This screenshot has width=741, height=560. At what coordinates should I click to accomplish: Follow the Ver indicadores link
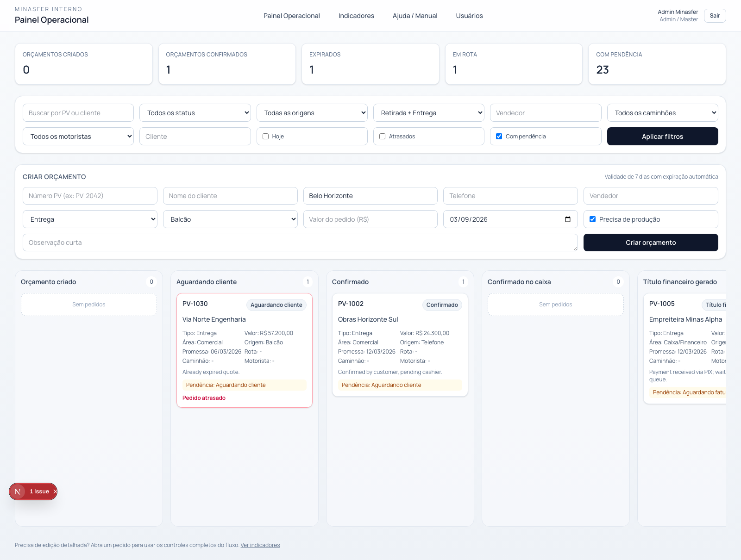(260, 545)
